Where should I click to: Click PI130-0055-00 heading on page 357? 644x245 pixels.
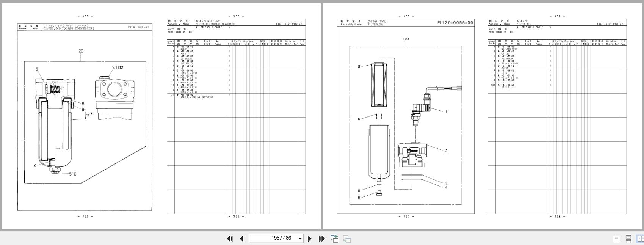455,23
